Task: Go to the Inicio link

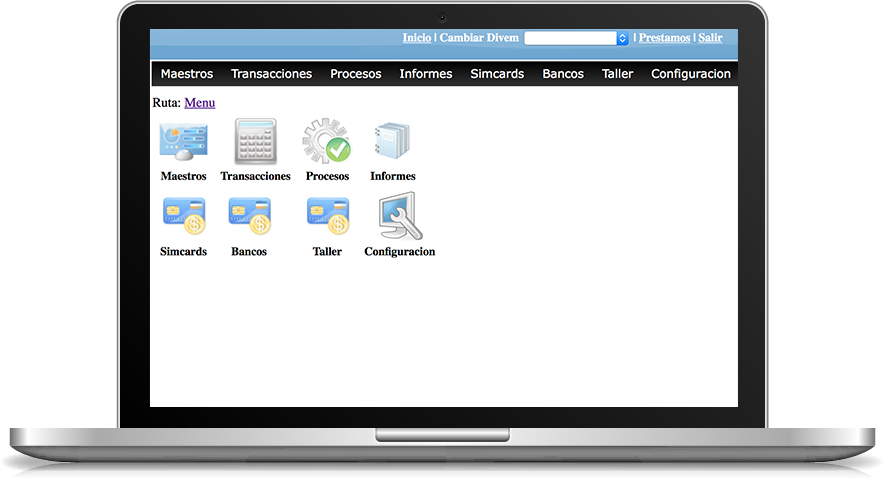Action: [417, 38]
